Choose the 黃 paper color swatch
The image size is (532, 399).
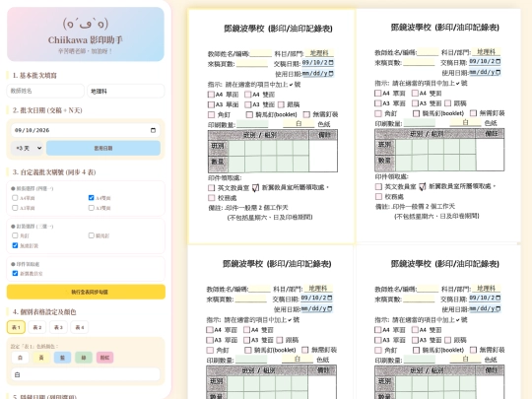click(41, 358)
